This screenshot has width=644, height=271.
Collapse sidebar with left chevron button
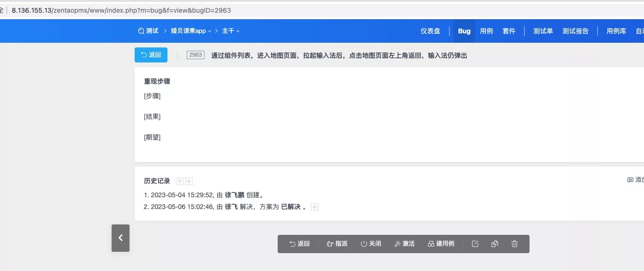pyautogui.click(x=121, y=238)
